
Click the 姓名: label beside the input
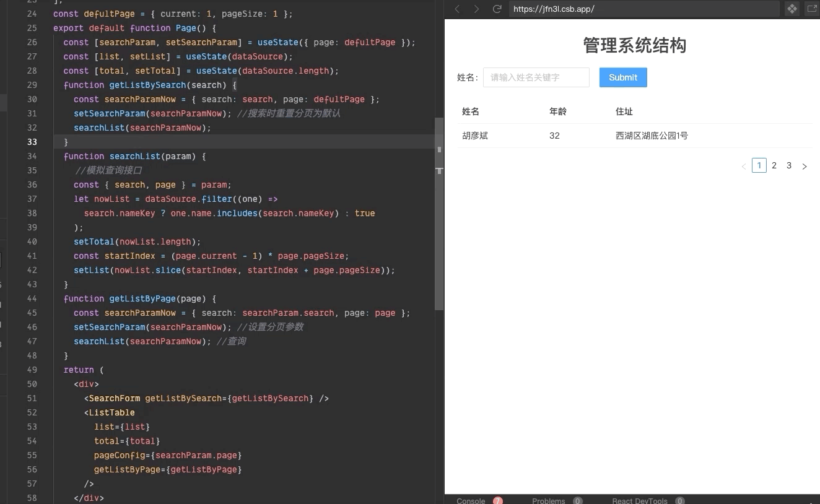coord(468,77)
